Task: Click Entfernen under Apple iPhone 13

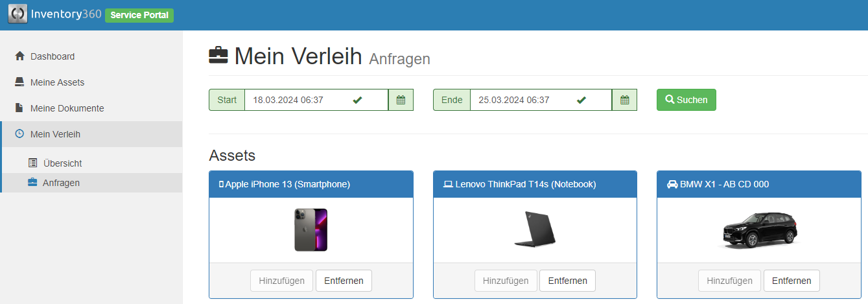Action: point(344,281)
